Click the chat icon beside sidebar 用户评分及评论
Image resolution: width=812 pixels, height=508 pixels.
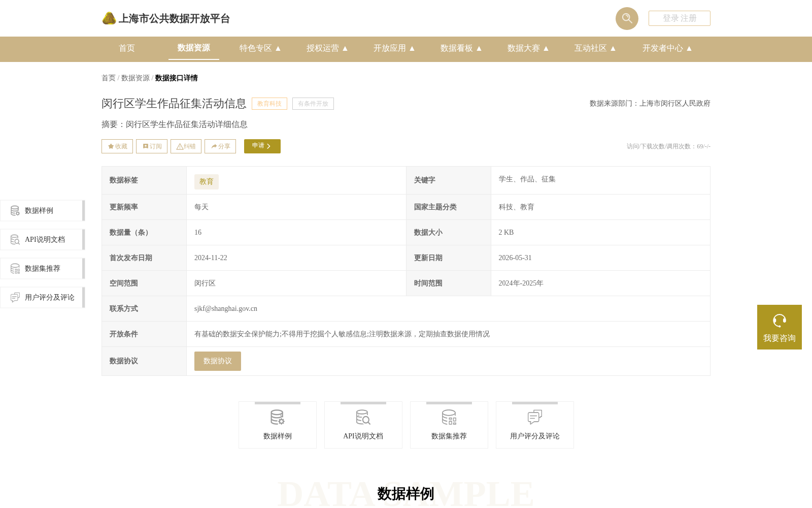point(15,297)
